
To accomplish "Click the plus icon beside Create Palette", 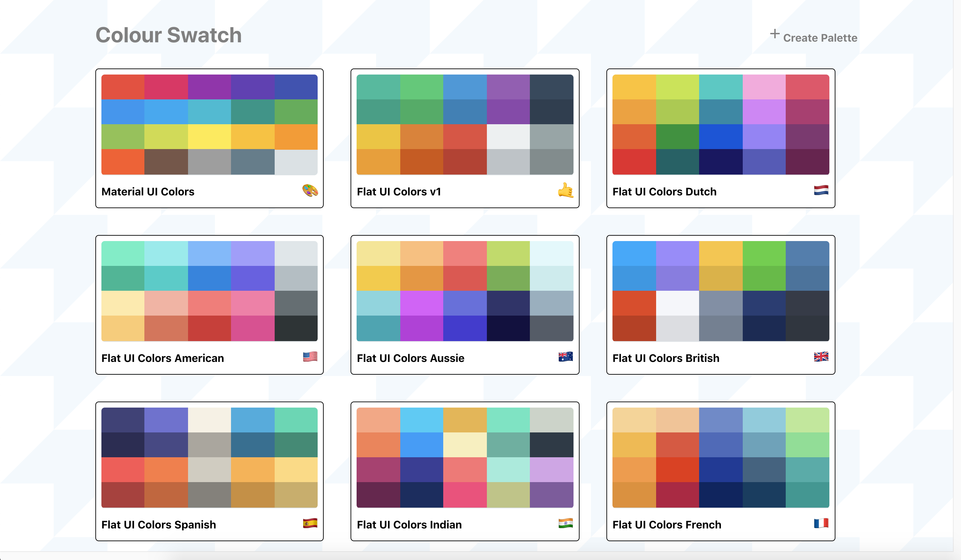I will click(x=775, y=34).
